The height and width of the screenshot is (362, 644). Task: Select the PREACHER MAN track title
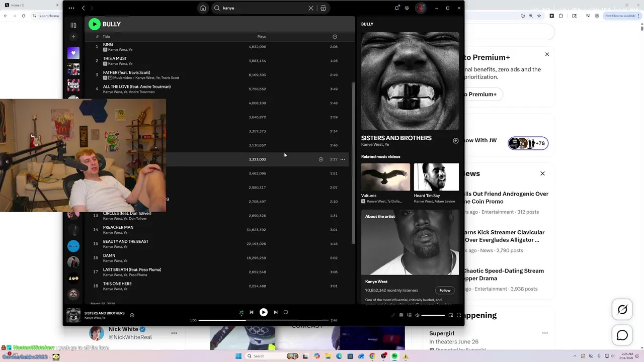tap(118, 227)
